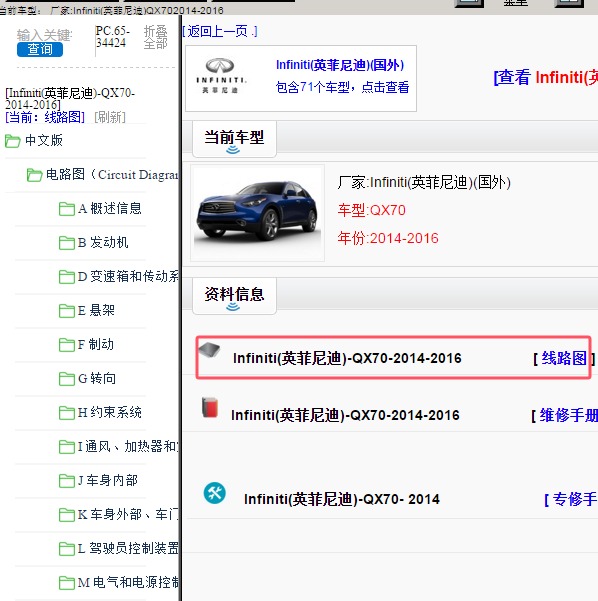Viewport: 598px width, 601px height.
Task: Select the A 概述信息 tree label
Action: pos(110,209)
